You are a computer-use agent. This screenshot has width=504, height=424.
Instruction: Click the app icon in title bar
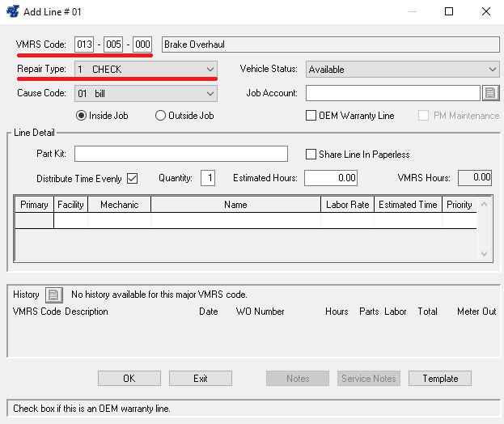click(x=14, y=12)
